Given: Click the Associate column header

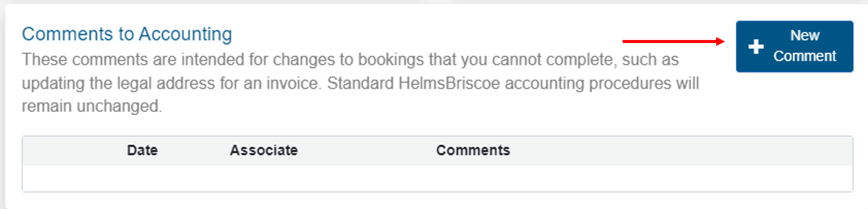Looking at the screenshot, I should pyautogui.click(x=264, y=151).
